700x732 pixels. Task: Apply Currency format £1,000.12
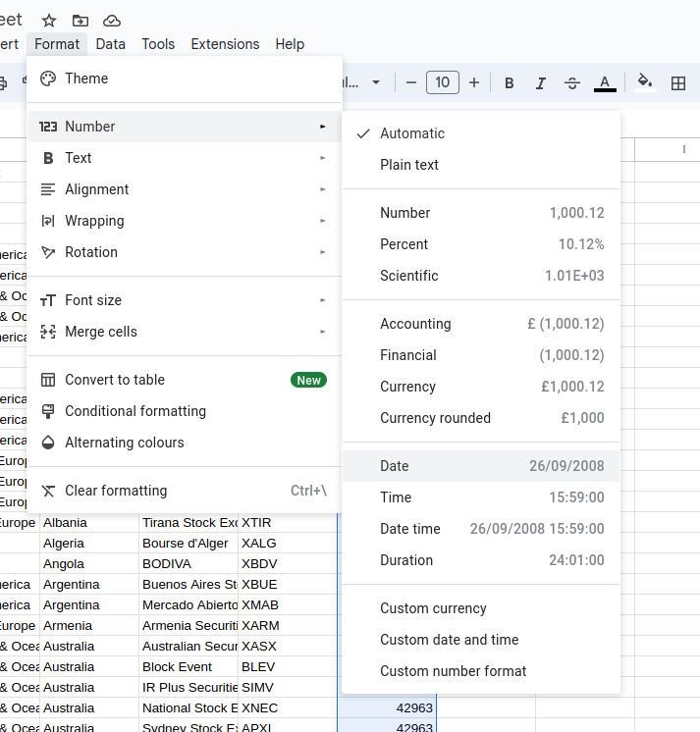pyautogui.click(x=481, y=386)
